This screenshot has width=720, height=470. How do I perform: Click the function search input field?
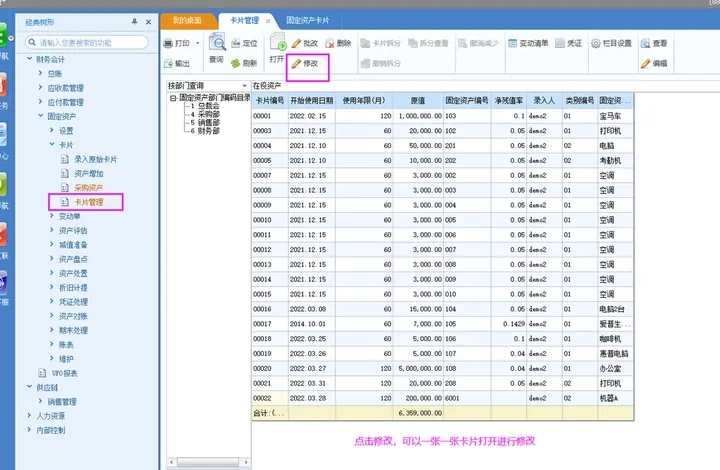tap(90, 43)
